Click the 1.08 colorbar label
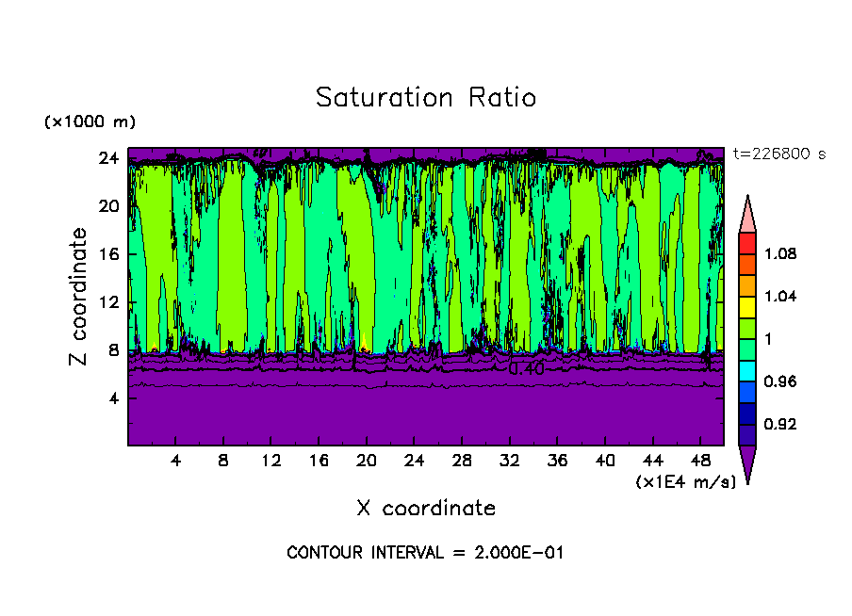 (x=781, y=253)
